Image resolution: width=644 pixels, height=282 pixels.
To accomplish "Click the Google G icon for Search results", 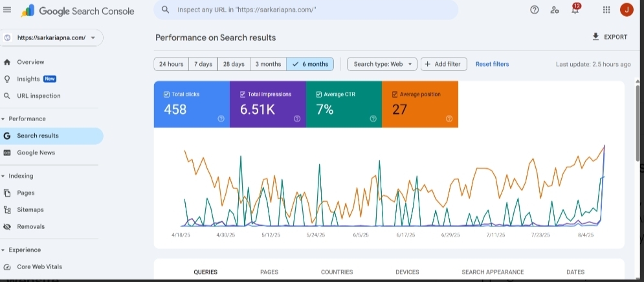I will click(6, 136).
